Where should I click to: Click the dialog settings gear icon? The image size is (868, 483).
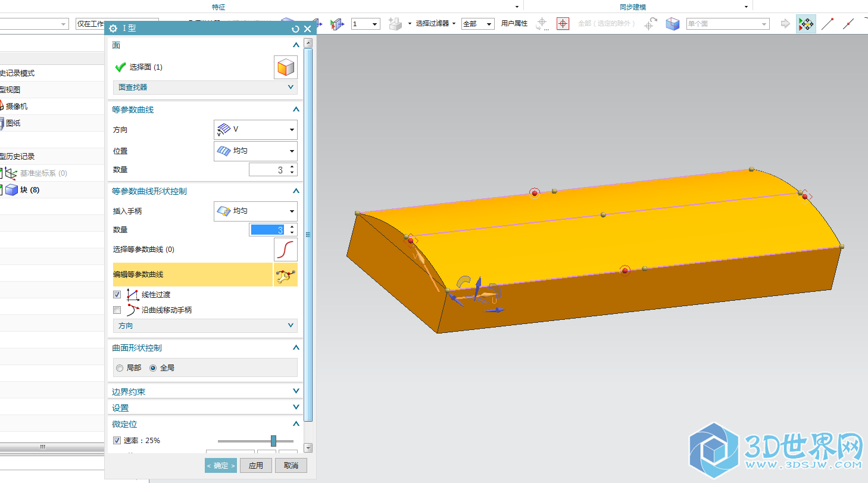pos(113,29)
